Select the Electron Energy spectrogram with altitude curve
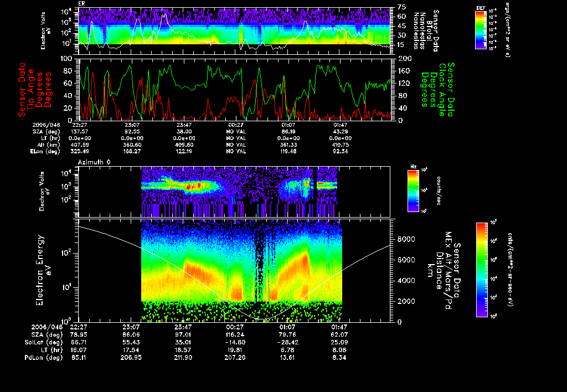 235,271
